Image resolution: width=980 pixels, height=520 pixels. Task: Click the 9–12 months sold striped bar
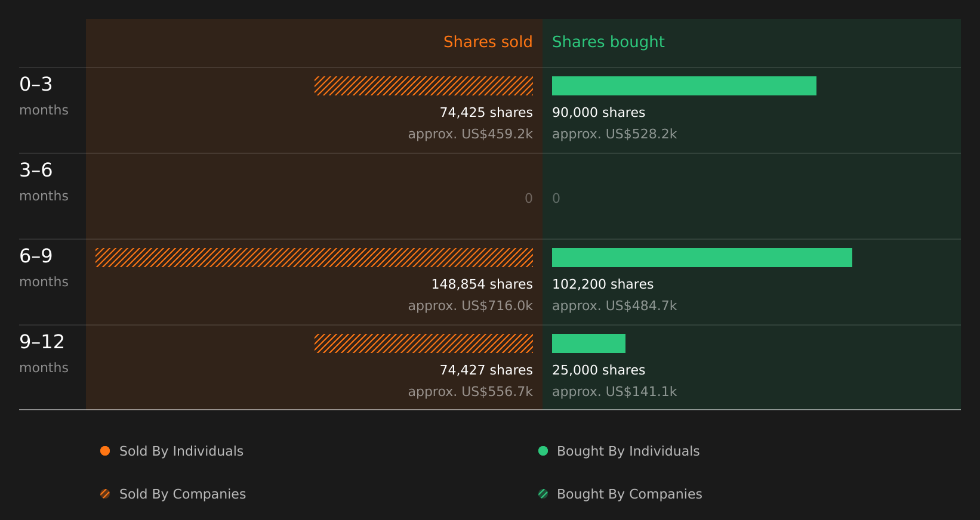click(x=424, y=343)
